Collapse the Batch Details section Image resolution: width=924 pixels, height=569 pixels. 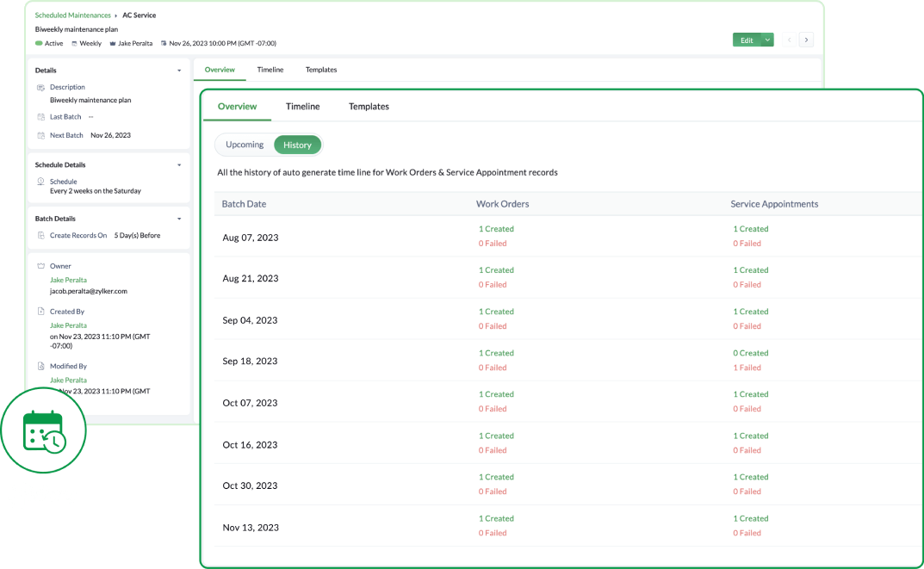[179, 219]
